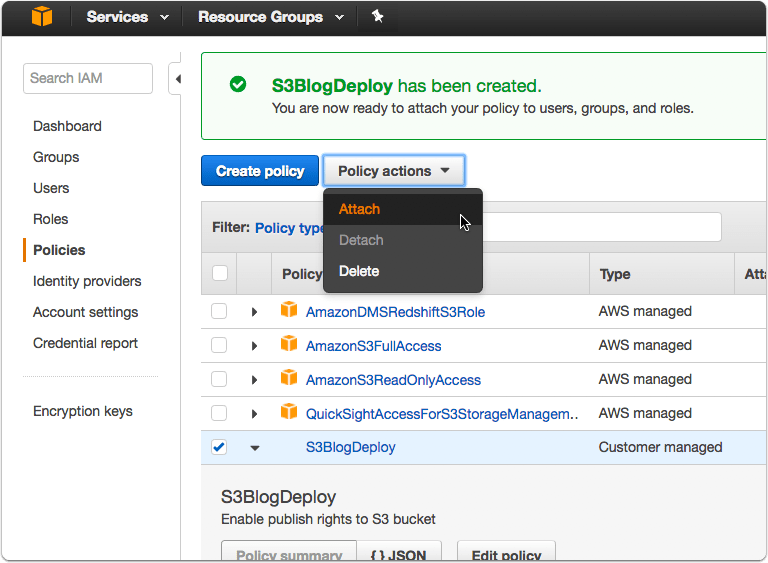Open the Services dropdown menu
Screen dimensions: 768x563
pyautogui.click(x=128, y=17)
